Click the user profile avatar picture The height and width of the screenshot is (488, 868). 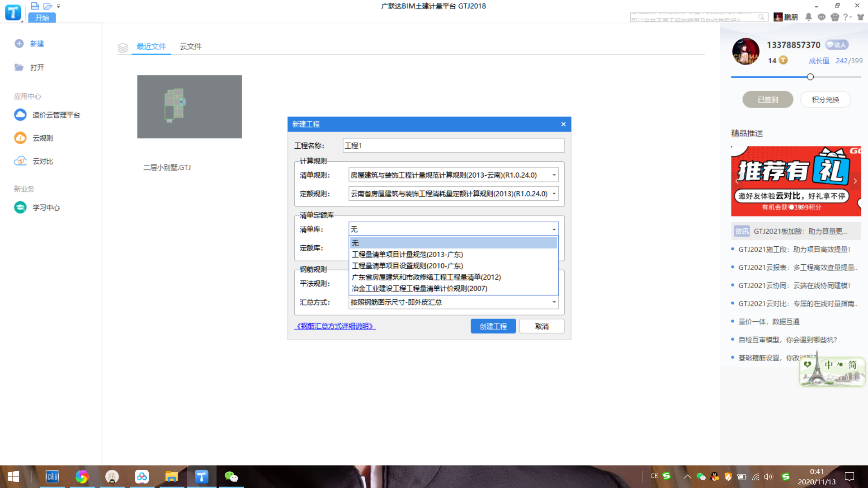point(745,51)
